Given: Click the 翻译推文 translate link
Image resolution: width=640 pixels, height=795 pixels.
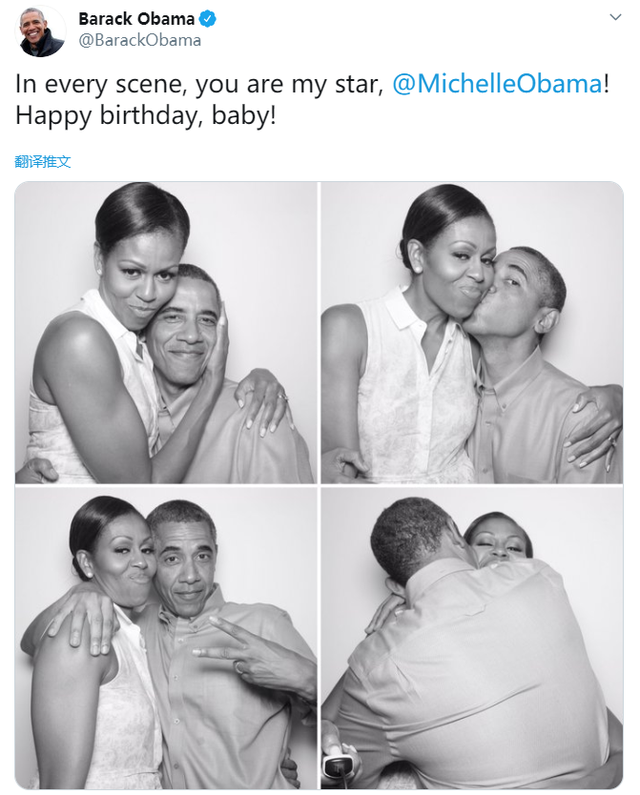Looking at the screenshot, I should click(43, 161).
